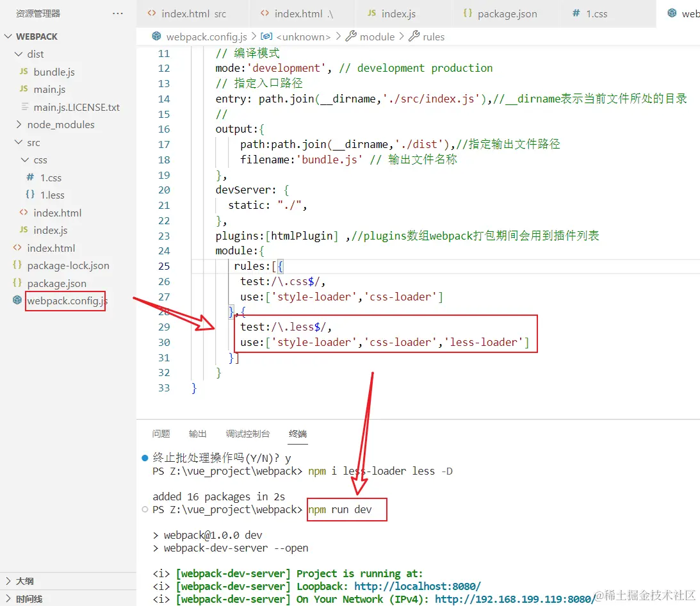Expand the 大纲 outline section
This screenshot has width=700, height=606.
click(8, 581)
